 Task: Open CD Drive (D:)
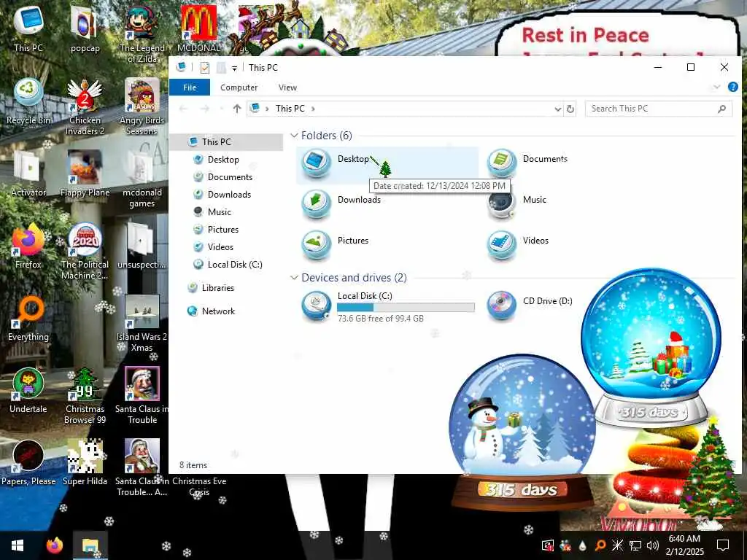(x=530, y=306)
